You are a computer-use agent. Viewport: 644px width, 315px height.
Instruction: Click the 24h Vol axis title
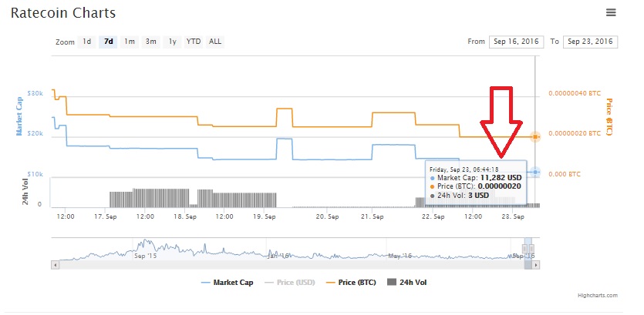point(25,193)
